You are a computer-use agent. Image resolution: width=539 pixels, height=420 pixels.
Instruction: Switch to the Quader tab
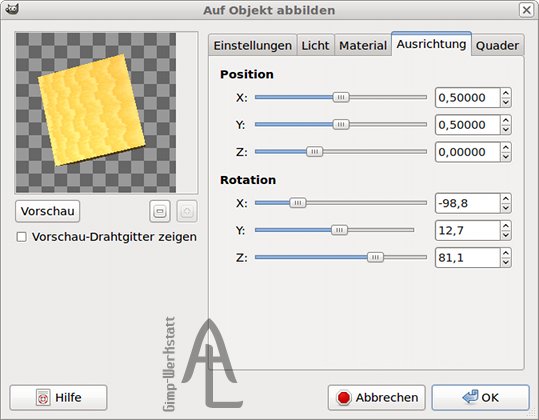pos(497,45)
